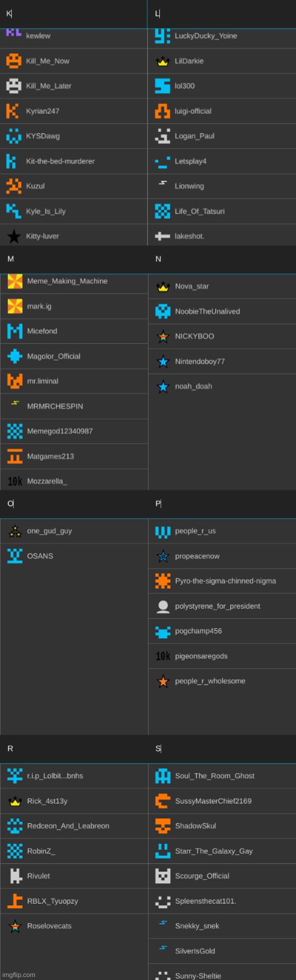
Task: Click the one_gud_guy triple star icon
Action: tap(15, 531)
